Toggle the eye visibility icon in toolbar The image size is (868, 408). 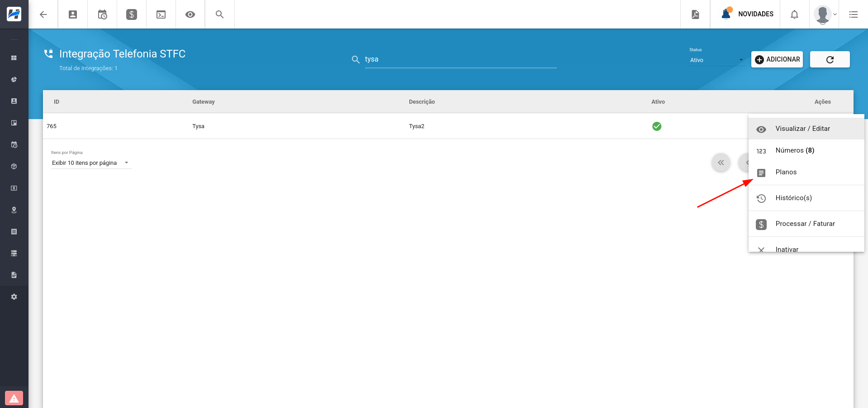click(x=190, y=14)
